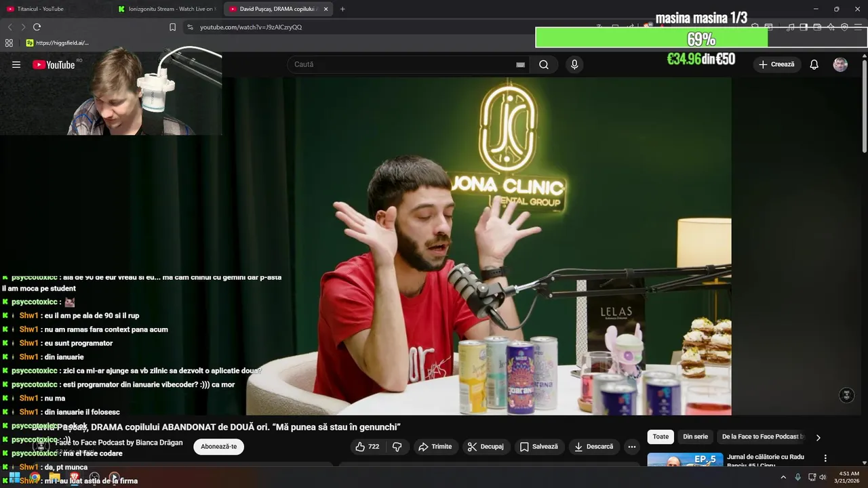868x488 pixels.
Task: Click the YouTube search magnifier button
Action: [544, 64]
